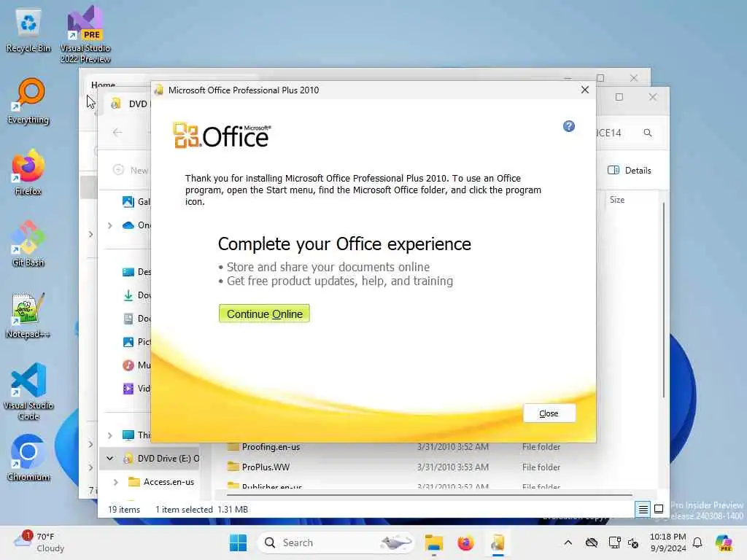Open File Explorer from the taskbar
Screen dimensions: 747x560
click(434, 542)
